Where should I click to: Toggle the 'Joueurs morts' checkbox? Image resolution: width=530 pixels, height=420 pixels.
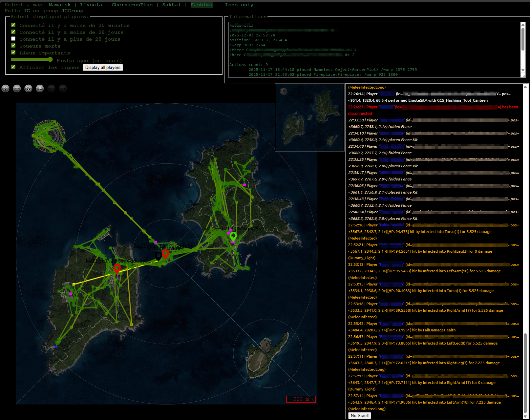13,46
